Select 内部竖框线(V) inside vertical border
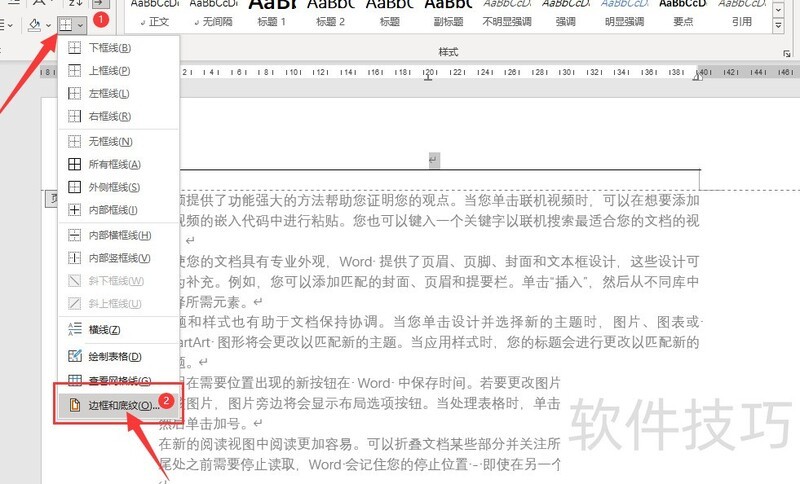This screenshot has height=484, width=800. pos(119,258)
